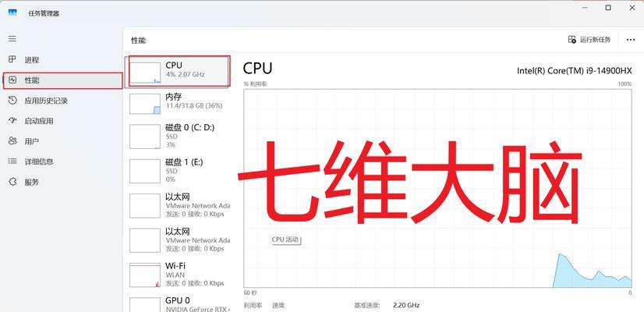Select the 内存 memory mini graph
The image size is (644, 312).
pyautogui.click(x=145, y=104)
